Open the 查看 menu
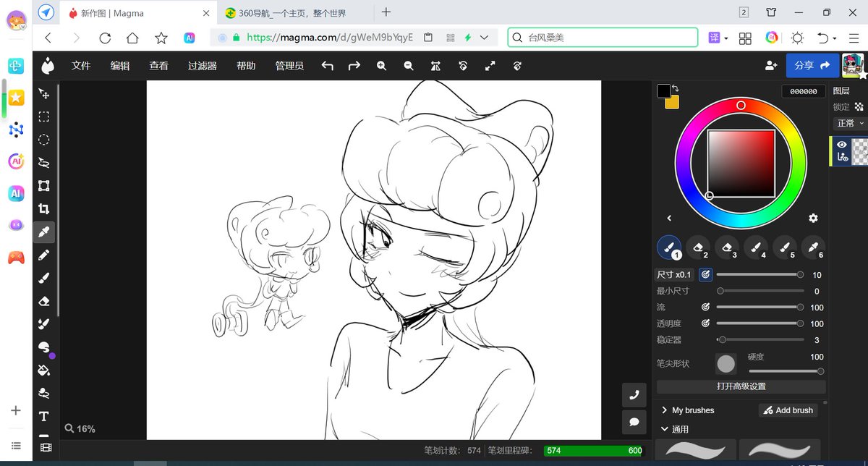868x466 pixels. [159, 66]
